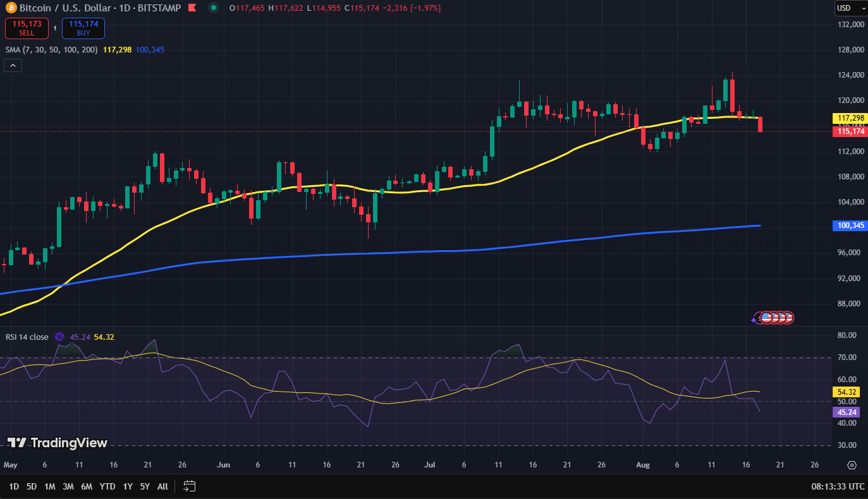Select the All timeframe option

coord(162,486)
